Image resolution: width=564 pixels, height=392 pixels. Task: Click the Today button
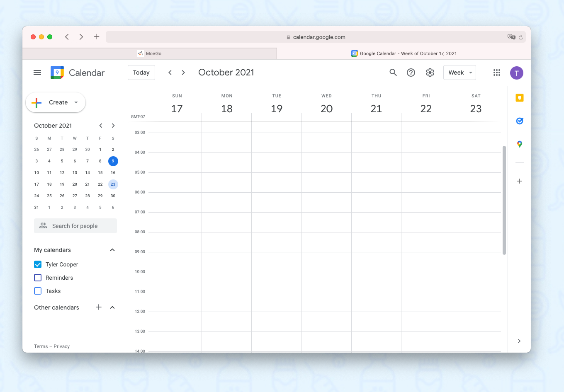(141, 73)
